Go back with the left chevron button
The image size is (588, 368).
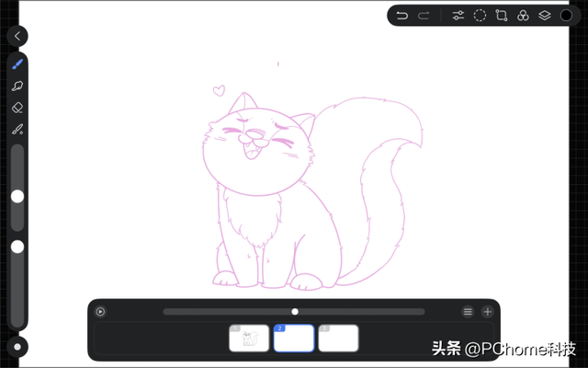[x=17, y=36]
